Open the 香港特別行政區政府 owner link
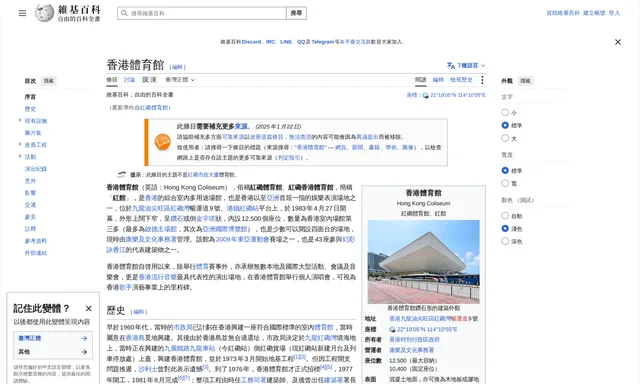 (414, 340)
